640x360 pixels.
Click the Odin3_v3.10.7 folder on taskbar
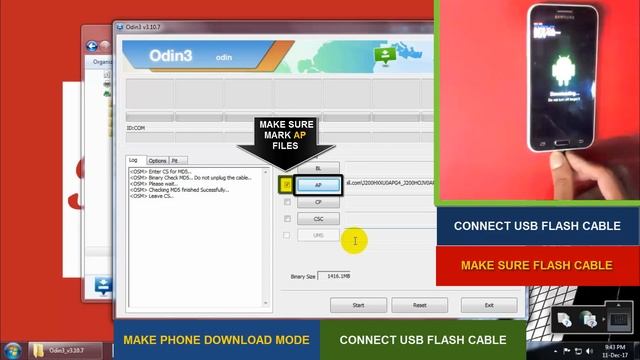(65, 351)
